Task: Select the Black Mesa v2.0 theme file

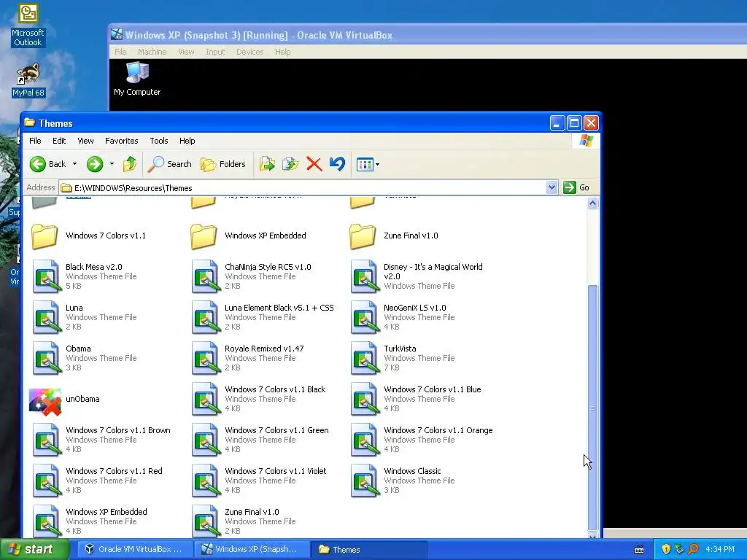Action: [84, 276]
